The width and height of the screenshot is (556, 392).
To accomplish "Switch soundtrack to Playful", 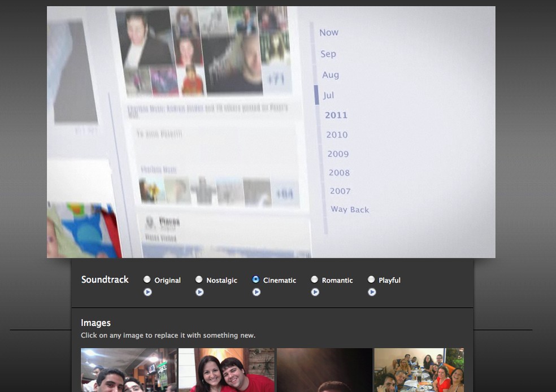I will pyautogui.click(x=371, y=278).
